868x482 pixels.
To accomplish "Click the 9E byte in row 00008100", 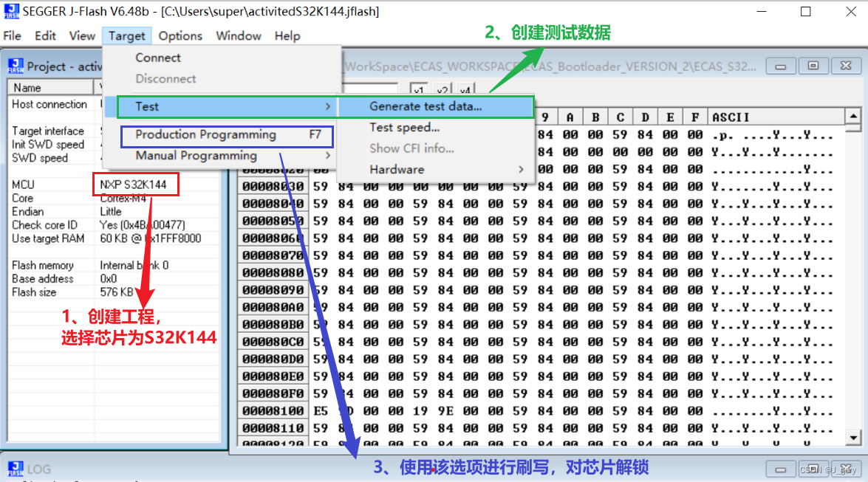I will point(445,411).
